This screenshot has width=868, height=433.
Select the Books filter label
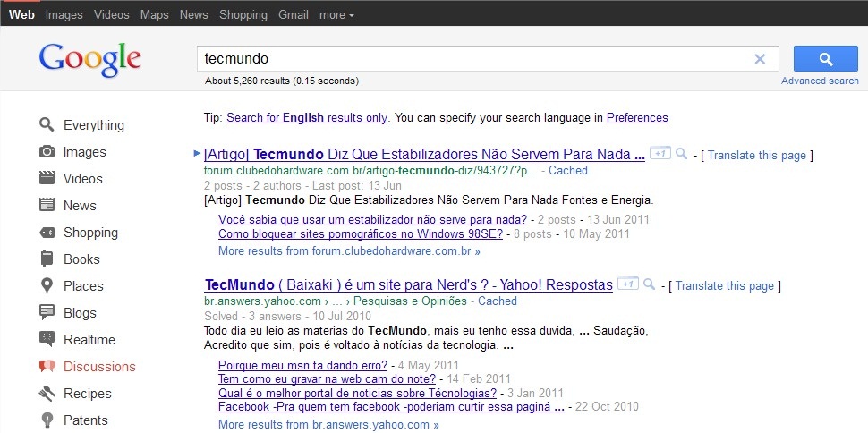pyautogui.click(x=82, y=259)
